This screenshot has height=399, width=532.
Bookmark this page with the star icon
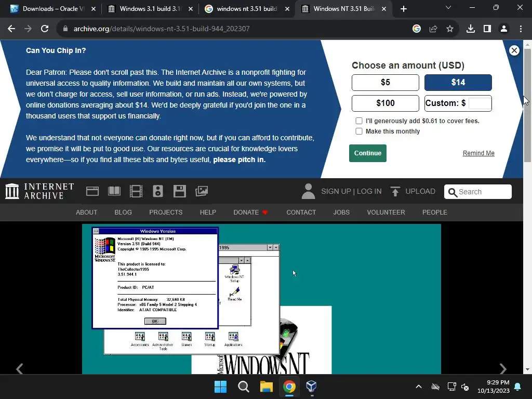(x=450, y=29)
